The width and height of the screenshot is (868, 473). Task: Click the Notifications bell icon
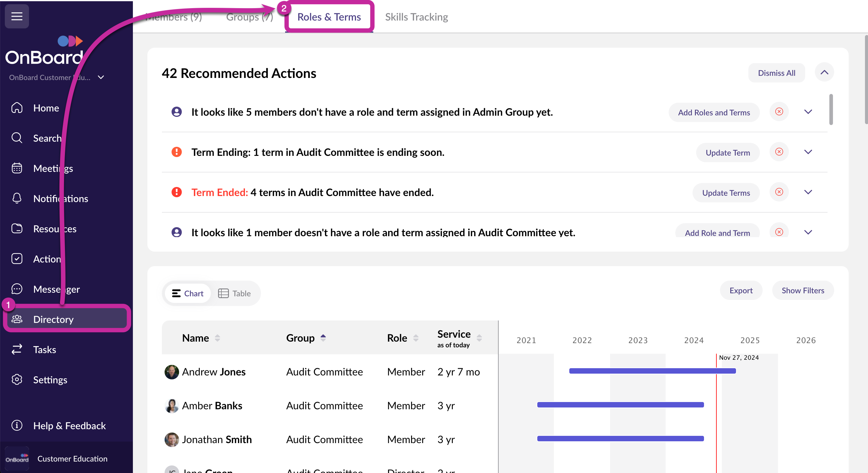(17, 198)
